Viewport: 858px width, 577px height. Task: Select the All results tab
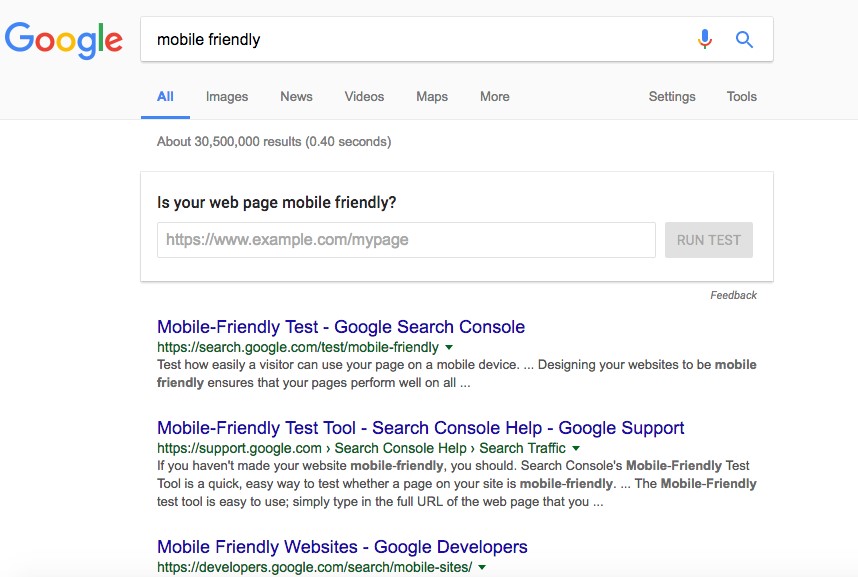click(165, 97)
